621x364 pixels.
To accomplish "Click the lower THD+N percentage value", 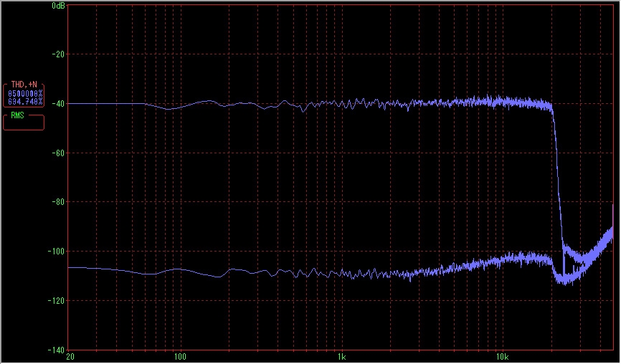I will pos(25,102).
